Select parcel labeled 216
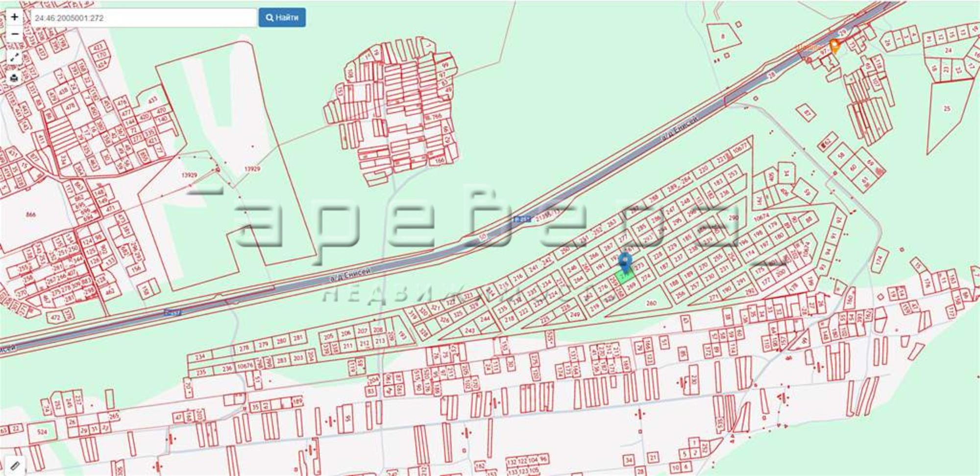The height and width of the screenshot is (476, 980). 518,278
